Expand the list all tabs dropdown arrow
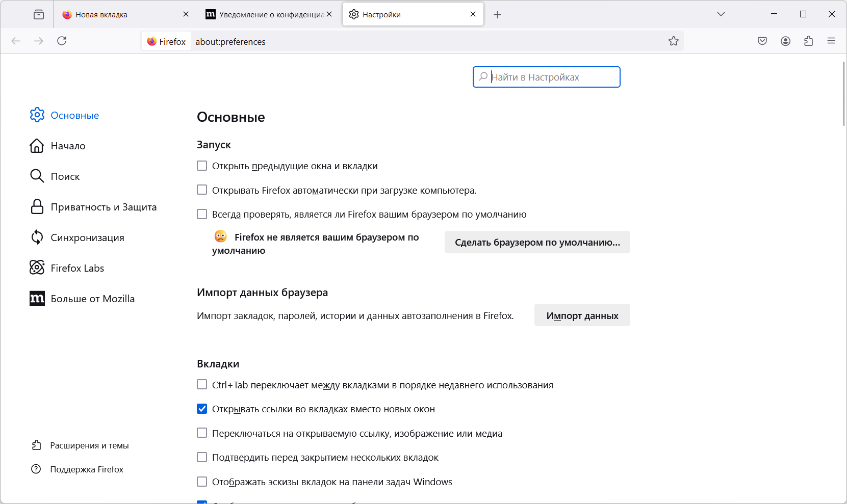 pyautogui.click(x=721, y=14)
